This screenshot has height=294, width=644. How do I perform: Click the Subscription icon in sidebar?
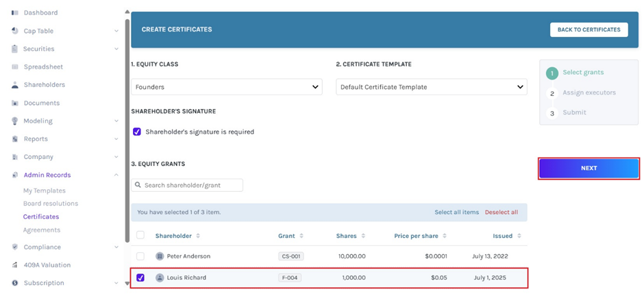[x=15, y=282]
